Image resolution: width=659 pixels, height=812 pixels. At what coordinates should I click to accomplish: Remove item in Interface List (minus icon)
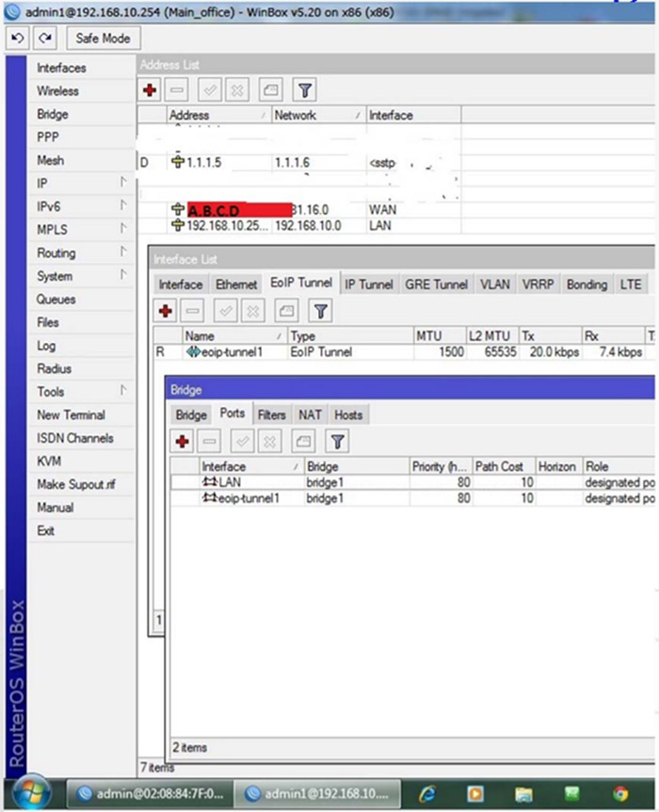point(193,311)
